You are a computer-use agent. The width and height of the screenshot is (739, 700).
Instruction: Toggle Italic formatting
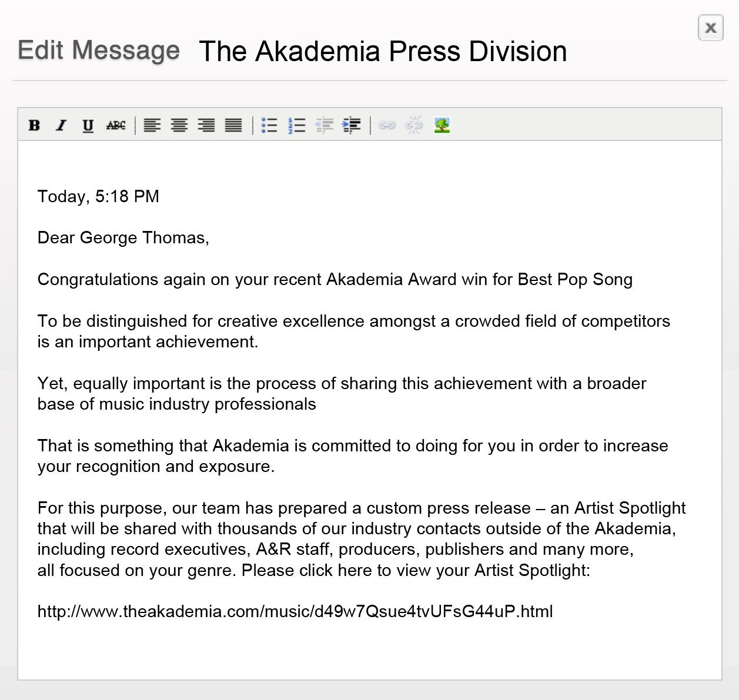point(61,125)
